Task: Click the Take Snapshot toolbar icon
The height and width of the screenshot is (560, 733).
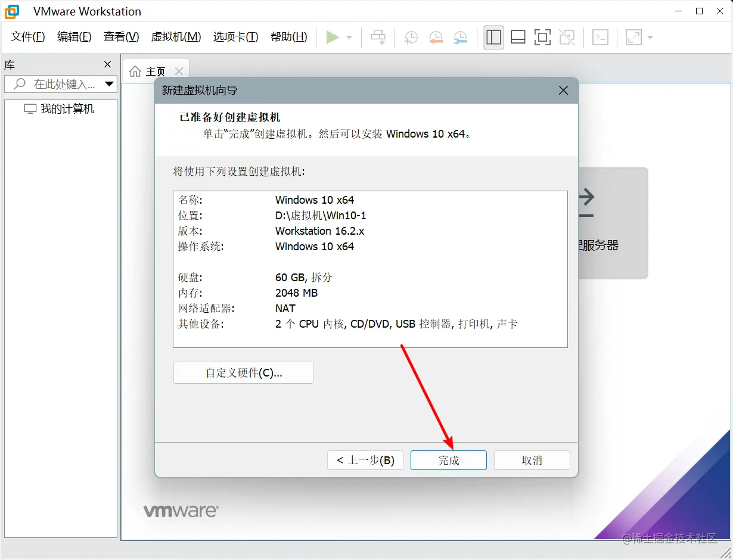Action: [x=411, y=38]
